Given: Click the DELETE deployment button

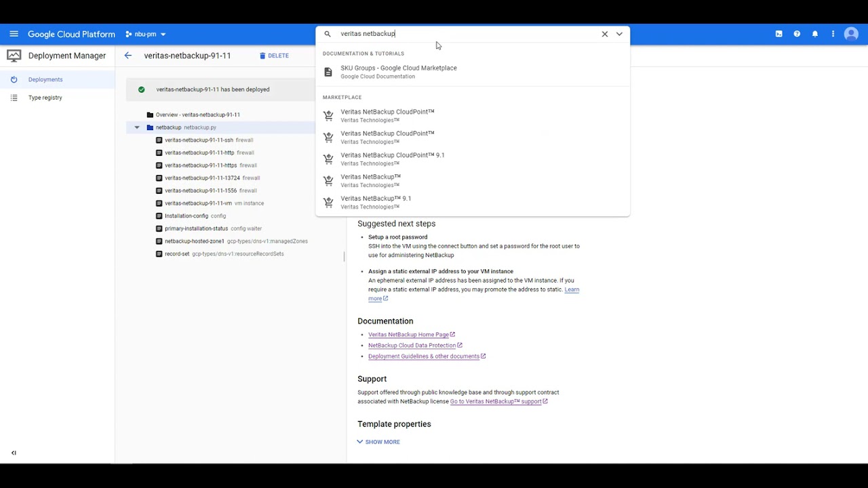Looking at the screenshot, I should 274,56.
